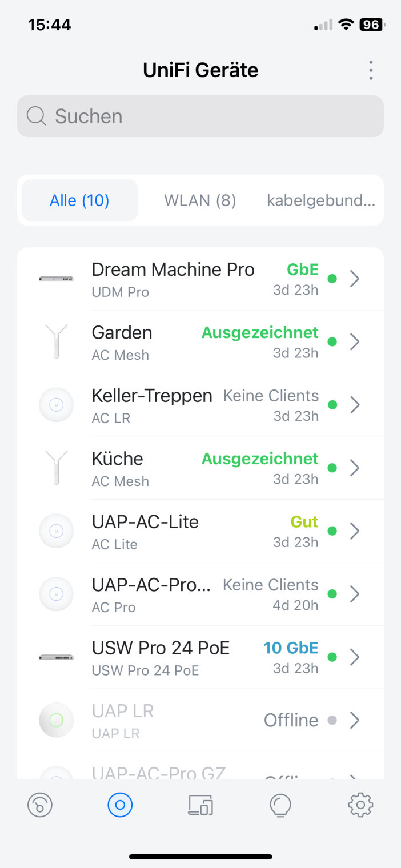Open the UAP-AC-Pro device name
The image size is (401, 868).
(151, 585)
